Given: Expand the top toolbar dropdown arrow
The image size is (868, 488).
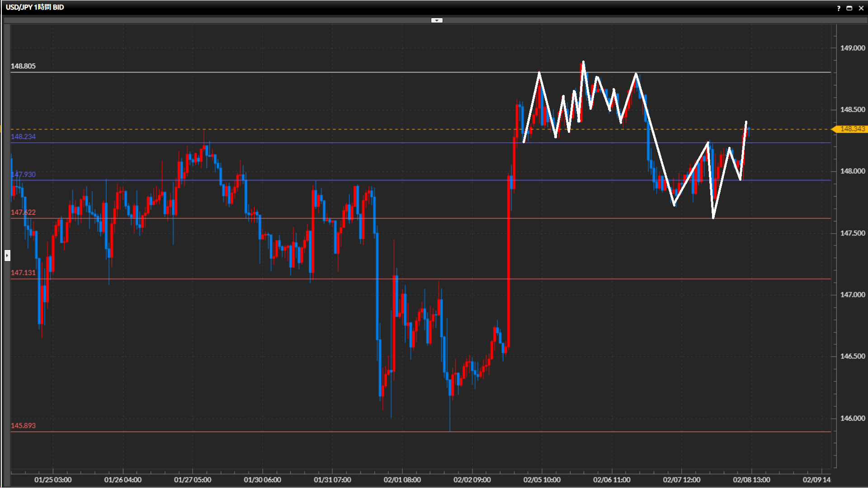Looking at the screenshot, I should coord(437,20).
